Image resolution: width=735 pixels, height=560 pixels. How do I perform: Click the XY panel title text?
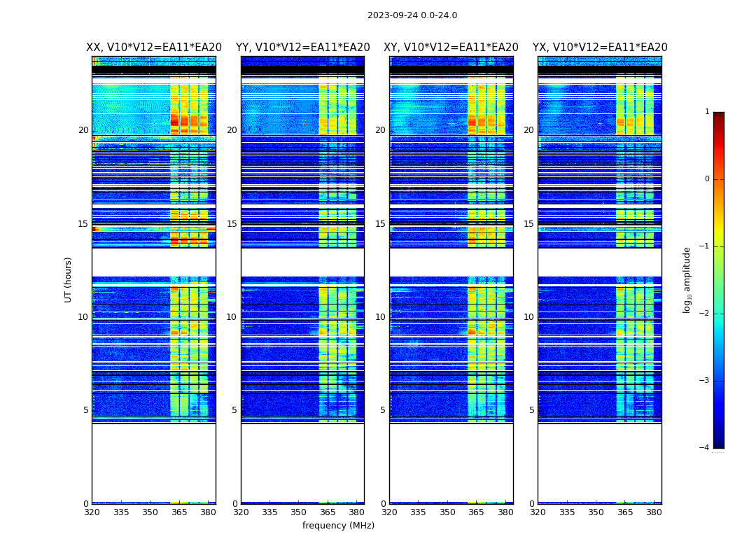[x=451, y=48]
